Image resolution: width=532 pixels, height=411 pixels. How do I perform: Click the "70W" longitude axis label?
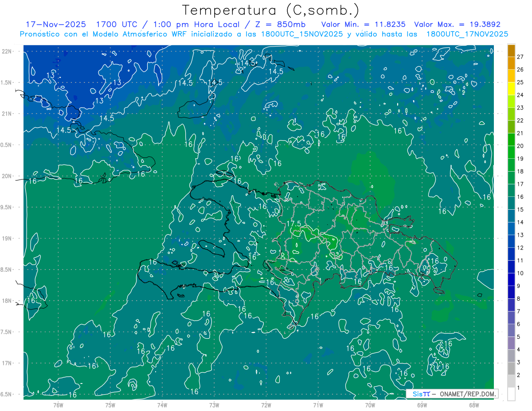[370, 405]
